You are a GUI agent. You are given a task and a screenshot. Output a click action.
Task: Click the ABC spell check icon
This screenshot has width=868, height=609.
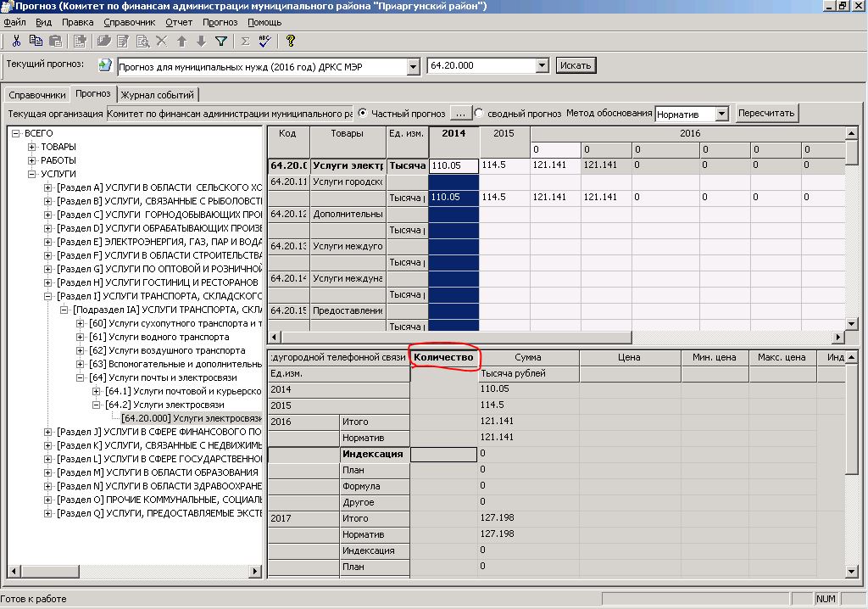[x=264, y=41]
